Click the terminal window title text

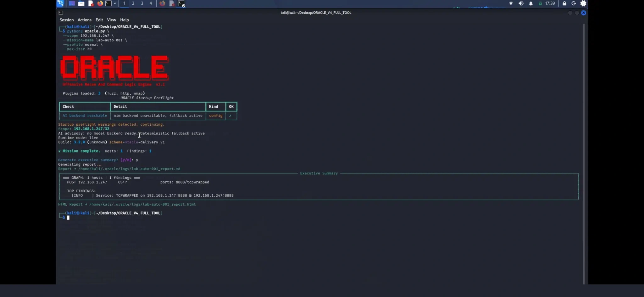tap(316, 13)
